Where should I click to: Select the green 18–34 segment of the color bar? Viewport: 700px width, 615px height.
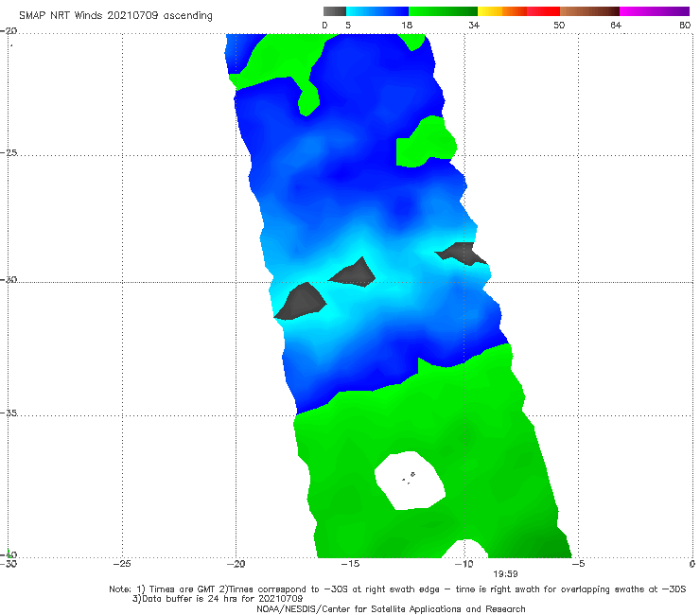[443, 11]
